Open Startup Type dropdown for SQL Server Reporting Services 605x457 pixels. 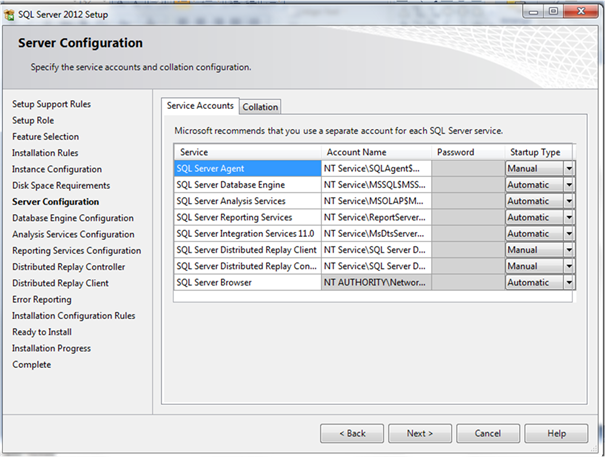point(569,217)
